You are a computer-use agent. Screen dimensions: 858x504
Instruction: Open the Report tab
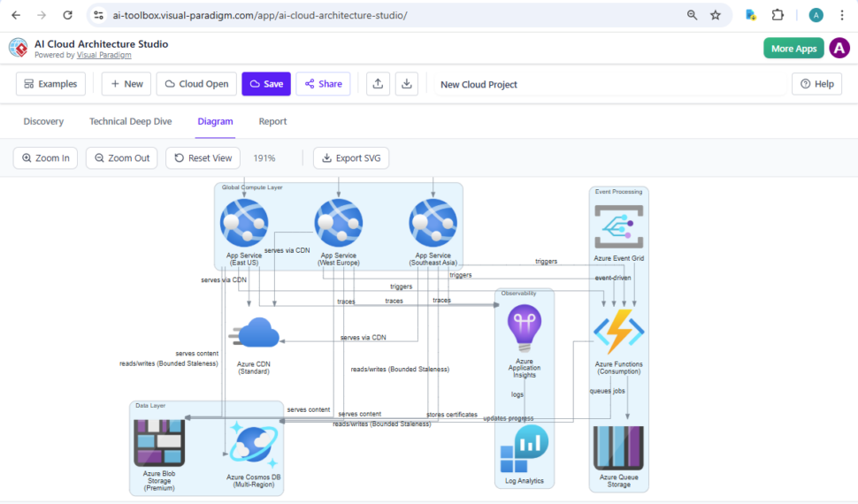coord(272,121)
